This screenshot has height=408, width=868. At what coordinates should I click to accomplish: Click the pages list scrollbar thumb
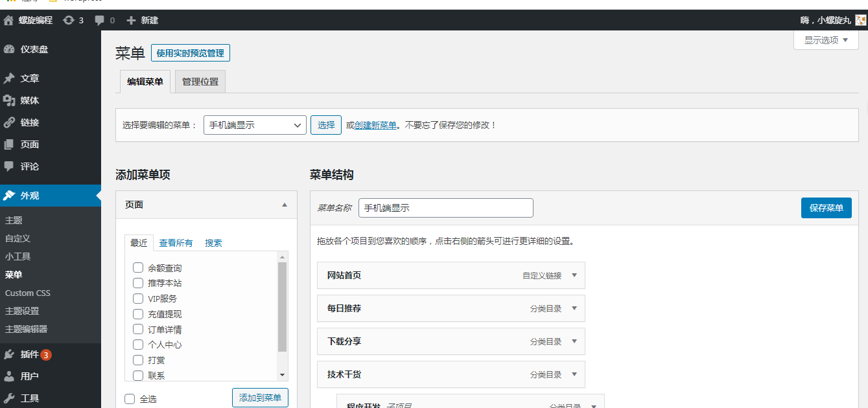click(282, 307)
